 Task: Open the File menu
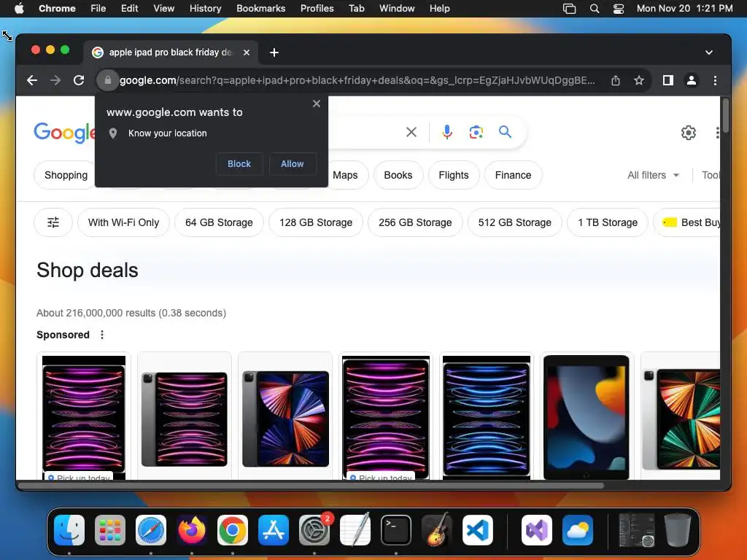[98, 9]
